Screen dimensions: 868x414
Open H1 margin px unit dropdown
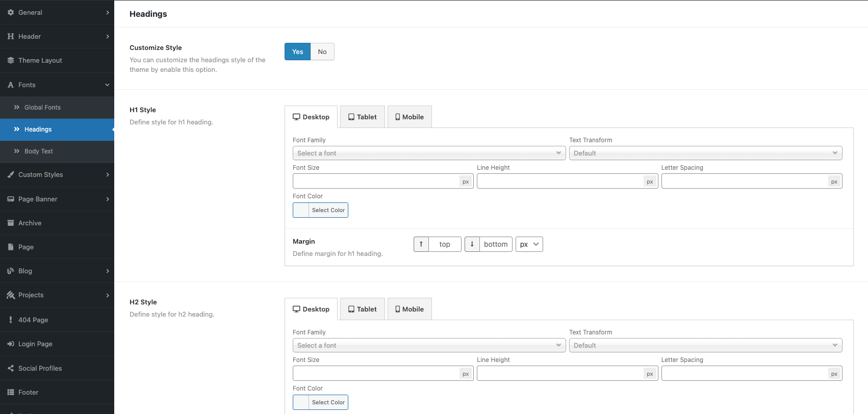coord(529,244)
